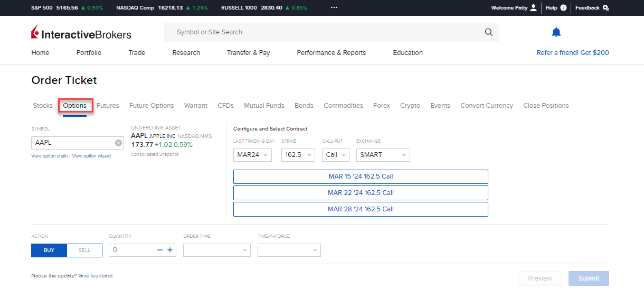Decrease quantity with minus button
Viewport: 644px width, 307px height.
coord(160,250)
